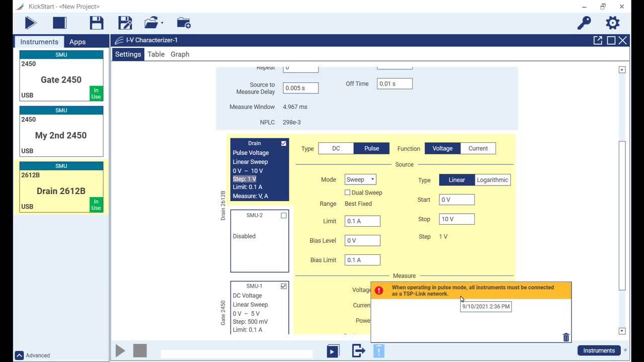Click the Run play icon in top toolbar
The height and width of the screenshot is (362, 644).
coord(31,23)
